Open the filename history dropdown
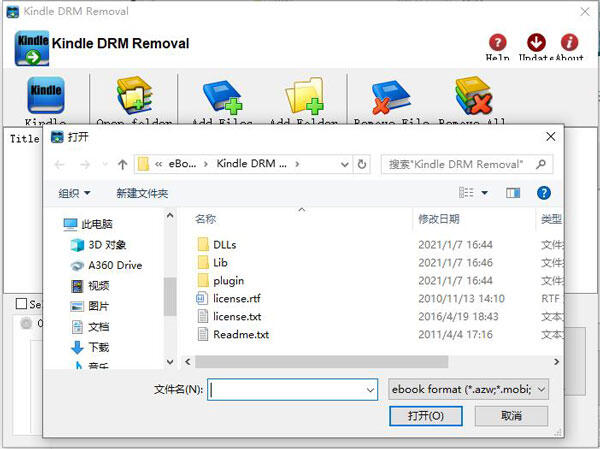 (370, 390)
